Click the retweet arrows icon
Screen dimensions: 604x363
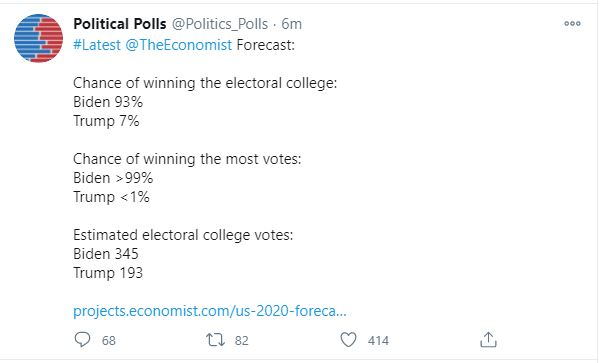(x=215, y=340)
